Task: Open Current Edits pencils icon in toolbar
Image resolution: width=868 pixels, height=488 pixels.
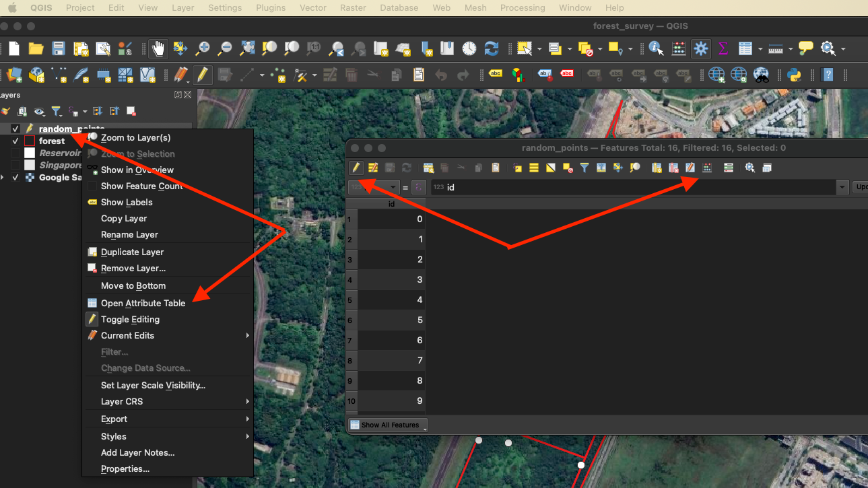Action: click(180, 74)
